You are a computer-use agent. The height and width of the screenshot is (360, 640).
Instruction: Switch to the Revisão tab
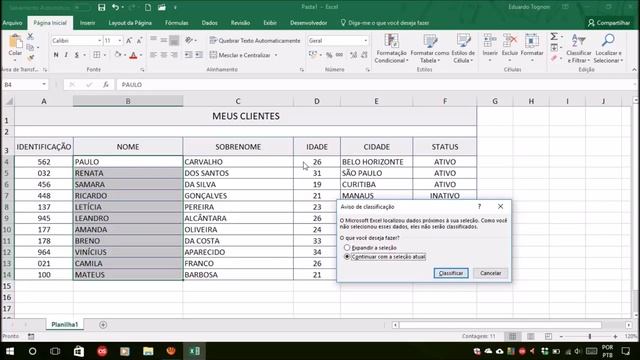(240, 23)
